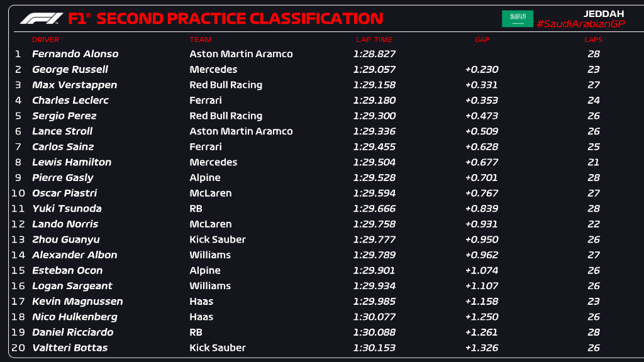644x362 pixels.
Task: Select Valtteri Bottas in position 20
Action: point(70,348)
